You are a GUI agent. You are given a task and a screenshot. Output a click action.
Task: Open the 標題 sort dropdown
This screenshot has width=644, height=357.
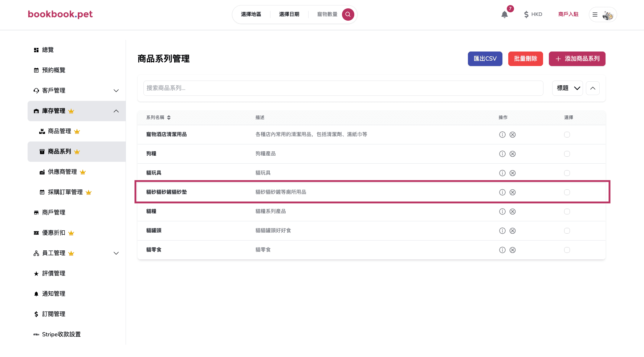click(x=567, y=88)
